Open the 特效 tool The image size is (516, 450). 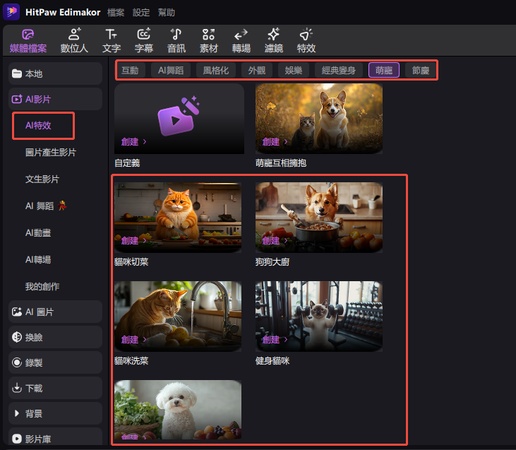pyautogui.click(x=306, y=41)
